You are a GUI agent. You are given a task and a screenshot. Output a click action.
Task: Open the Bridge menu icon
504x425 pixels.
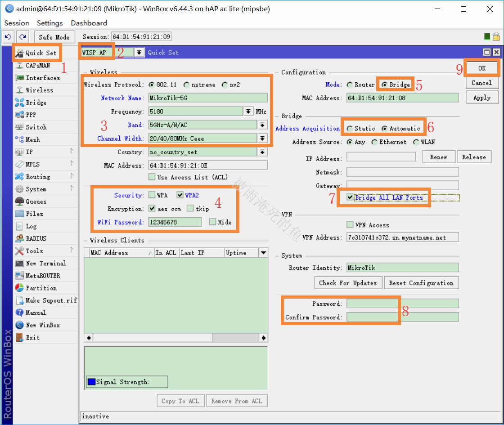tap(19, 103)
